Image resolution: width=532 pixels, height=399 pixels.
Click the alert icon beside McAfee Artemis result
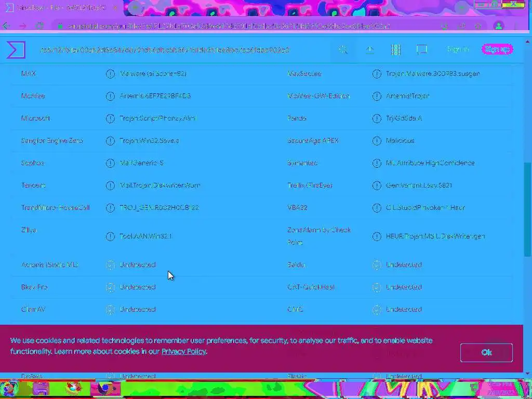pyautogui.click(x=110, y=96)
